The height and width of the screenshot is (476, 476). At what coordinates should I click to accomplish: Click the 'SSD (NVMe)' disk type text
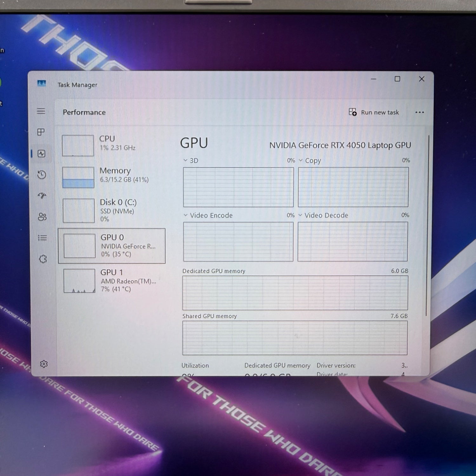(117, 211)
